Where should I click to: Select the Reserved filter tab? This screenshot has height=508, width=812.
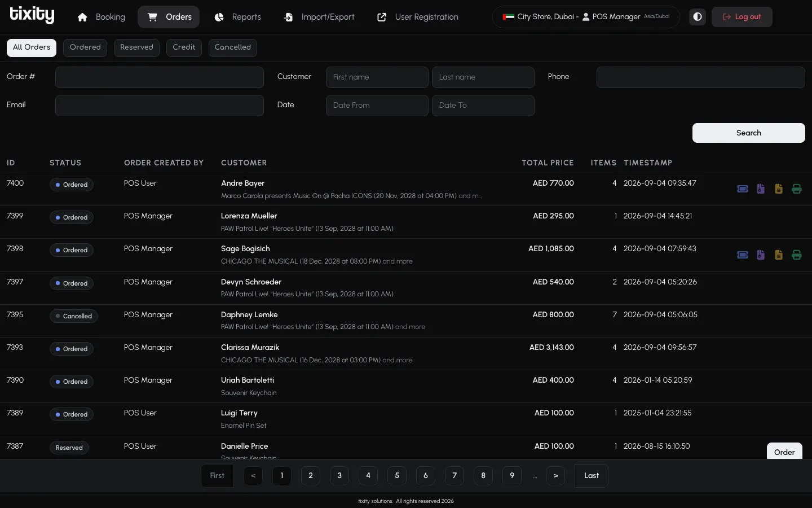(136, 47)
